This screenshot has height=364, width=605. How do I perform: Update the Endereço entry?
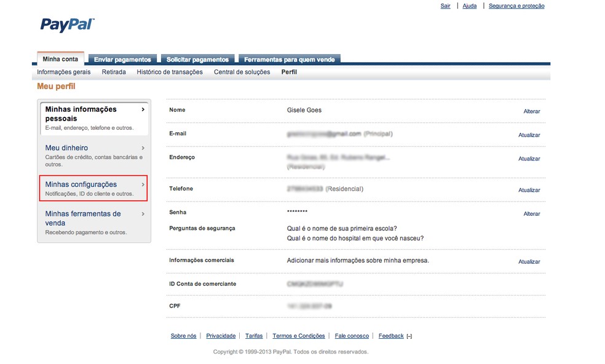click(x=530, y=159)
